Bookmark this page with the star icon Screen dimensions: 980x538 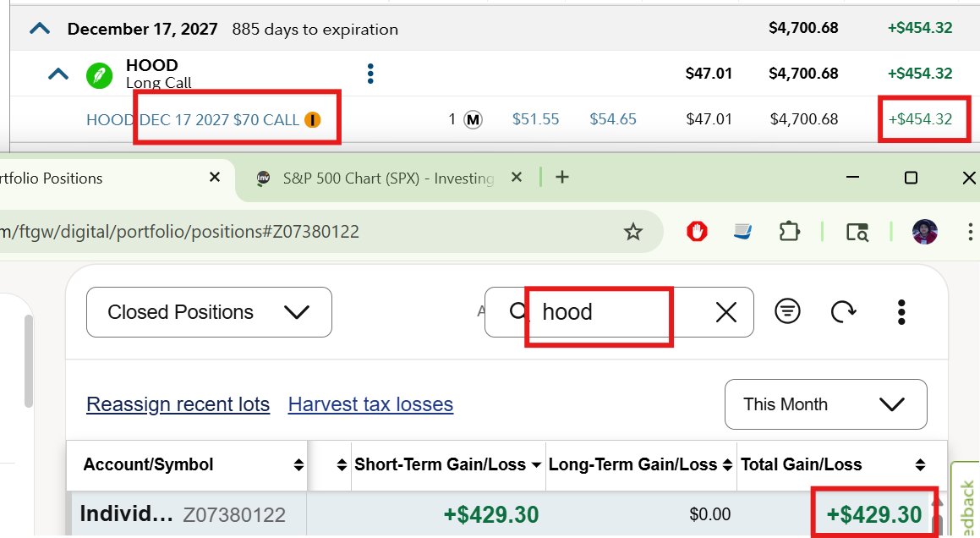click(633, 232)
